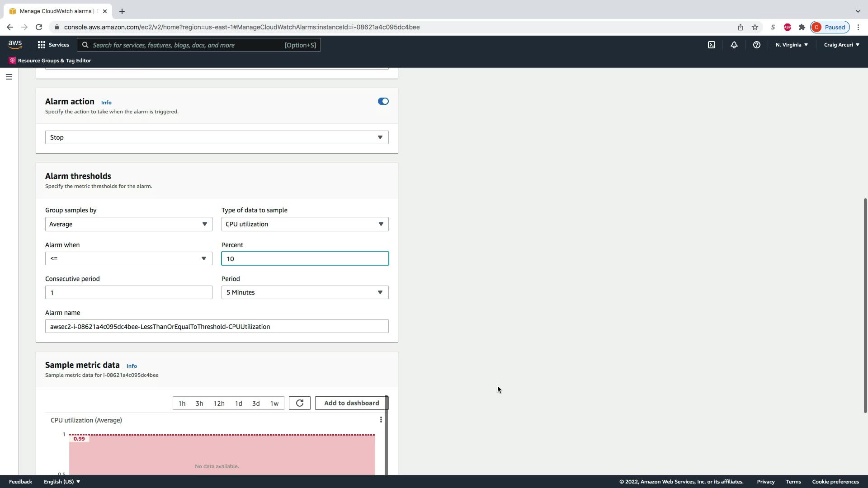
Task: Open the AWS CloudShell icon
Action: coord(711,45)
